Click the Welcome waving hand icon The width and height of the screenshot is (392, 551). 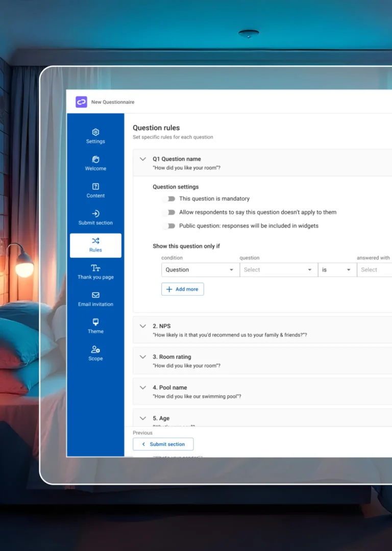(95, 159)
